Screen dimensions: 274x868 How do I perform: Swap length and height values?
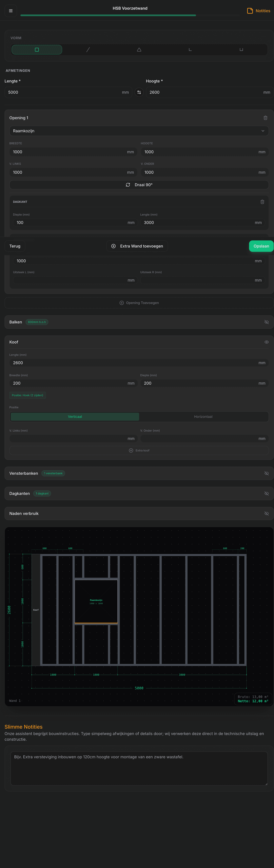coord(139,92)
